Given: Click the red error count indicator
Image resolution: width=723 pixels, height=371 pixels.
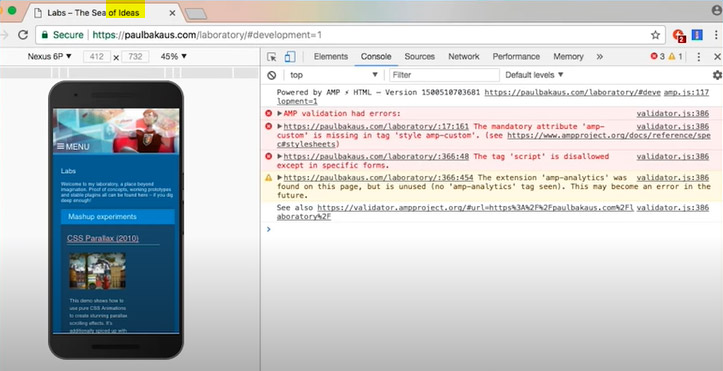Looking at the screenshot, I should coord(658,56).
